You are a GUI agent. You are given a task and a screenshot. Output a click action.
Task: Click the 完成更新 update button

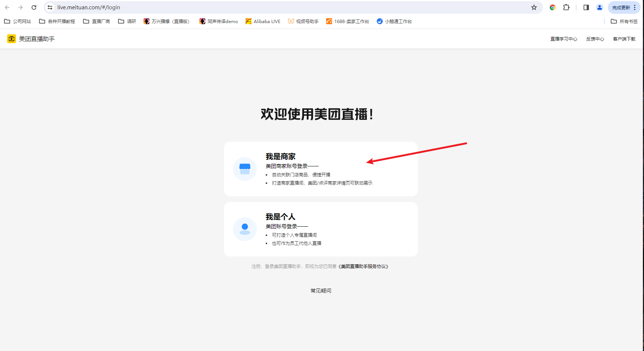click(x=621, y=7)
